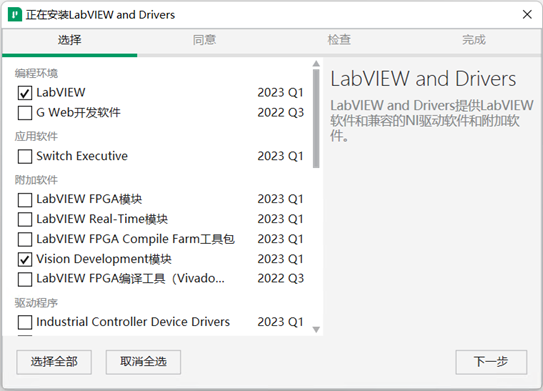Switch to the 选择 tab

pyautogui.click(x=70, y=40)
